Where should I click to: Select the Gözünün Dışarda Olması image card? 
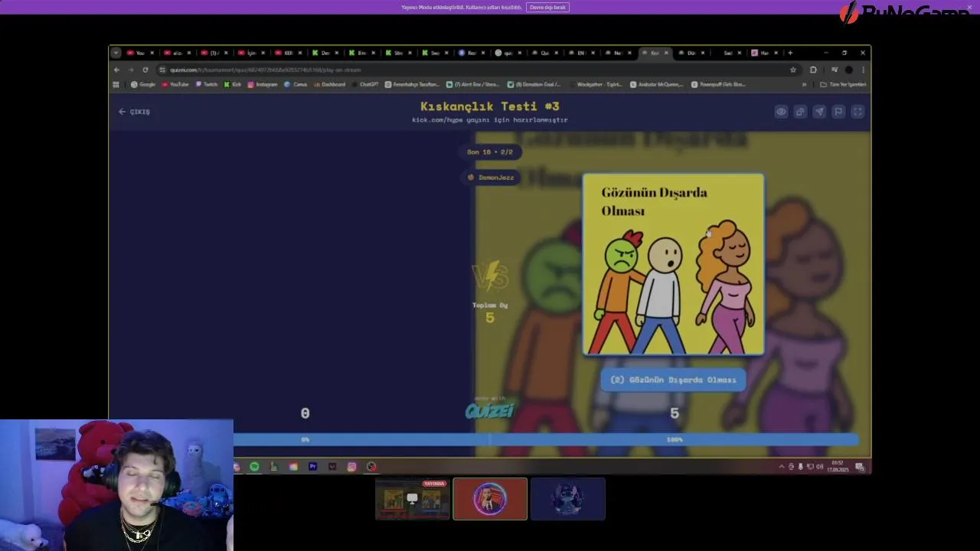(673, 265)
